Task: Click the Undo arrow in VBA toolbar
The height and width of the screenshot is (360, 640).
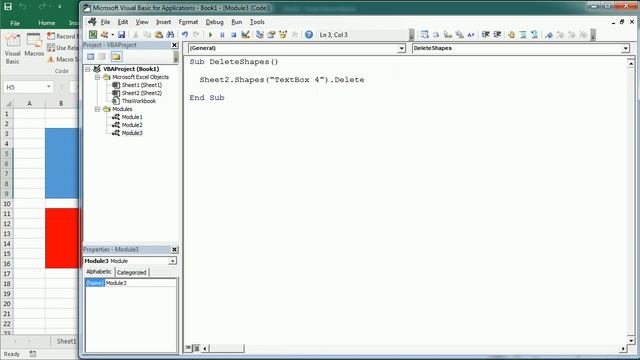Action: click(x=185, y=35)
